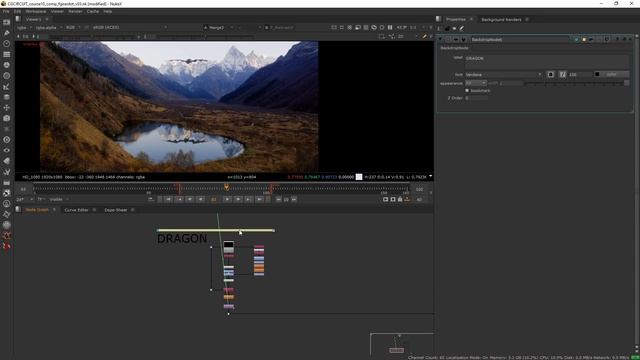Go to first frame button
Viewport: 640px width, 360px height.
[x=168, y=199]
